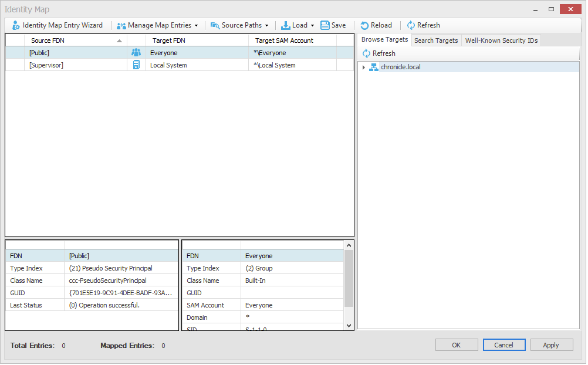Open the Load dropdown arrow

pos(312,25)
